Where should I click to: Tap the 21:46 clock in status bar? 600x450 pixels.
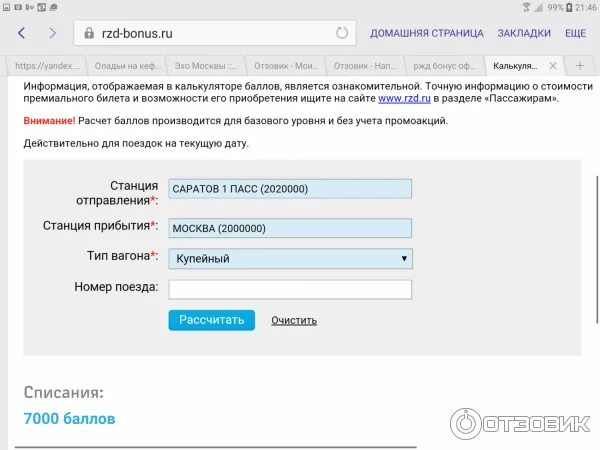coord(585,7)
